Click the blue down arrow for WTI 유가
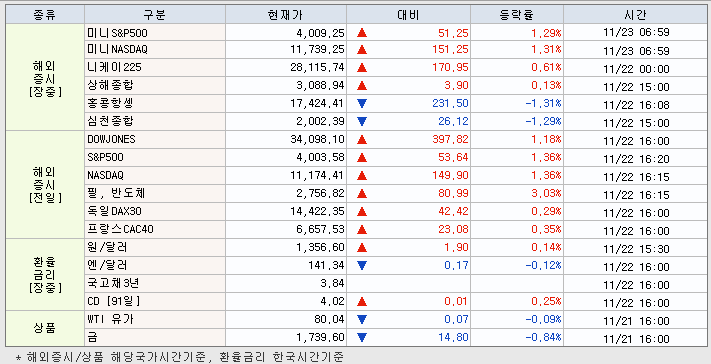This screenshot has height=364, width=711. tap(362, 320)
